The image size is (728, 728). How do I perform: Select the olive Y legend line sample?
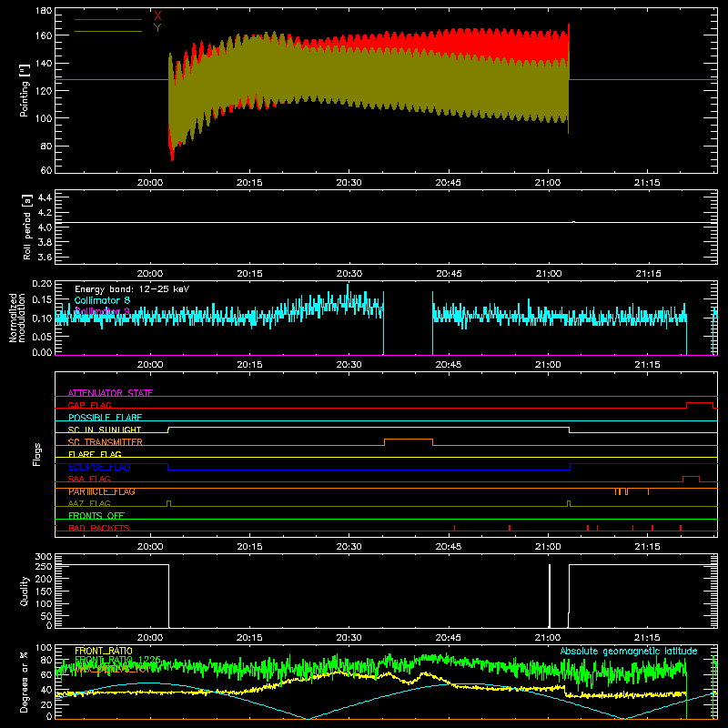(x=108, y=32)
